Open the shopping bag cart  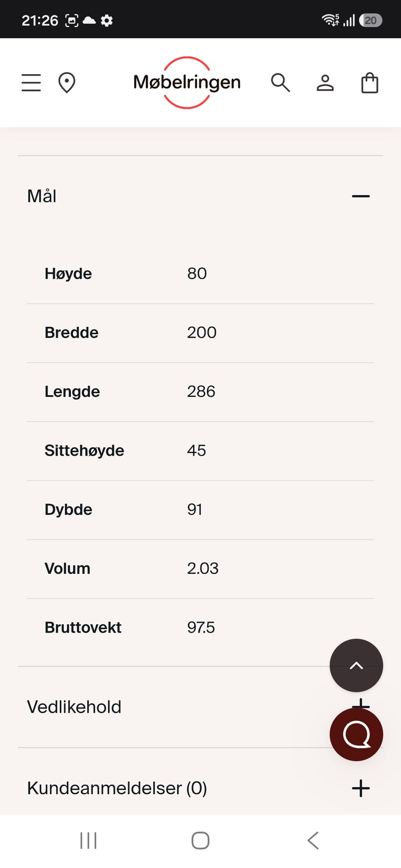click(x=370, y=83)
